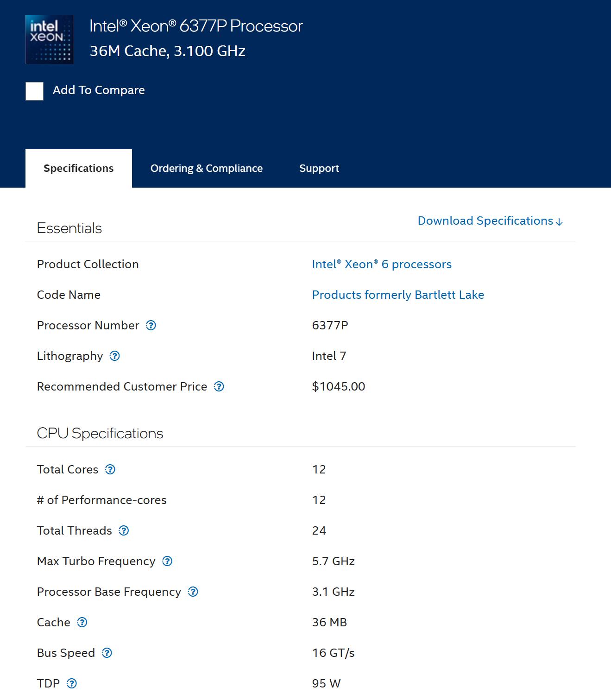This screenshot has height=700, width=611.
Task: Click the 36M Cache, 3.100 GHz subtitle
Action: click(167, 51)
